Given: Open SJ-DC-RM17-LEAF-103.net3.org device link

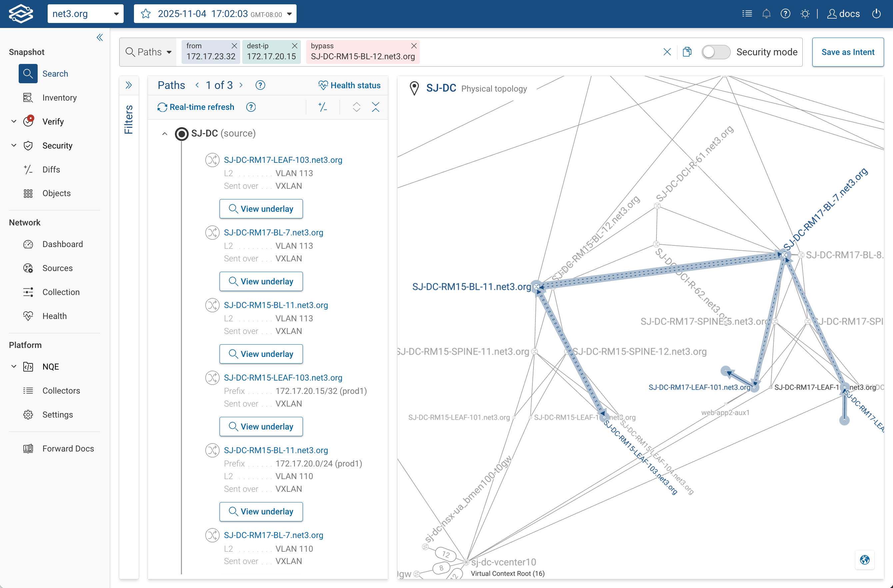Looking at the screenshot, I should (283, 160).
